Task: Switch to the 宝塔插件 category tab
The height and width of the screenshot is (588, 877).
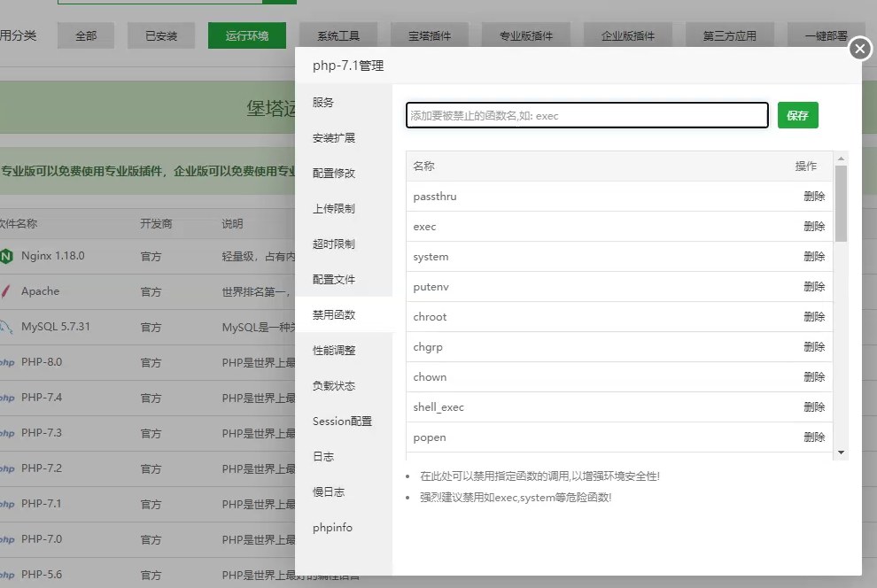Action: (430, 35)
